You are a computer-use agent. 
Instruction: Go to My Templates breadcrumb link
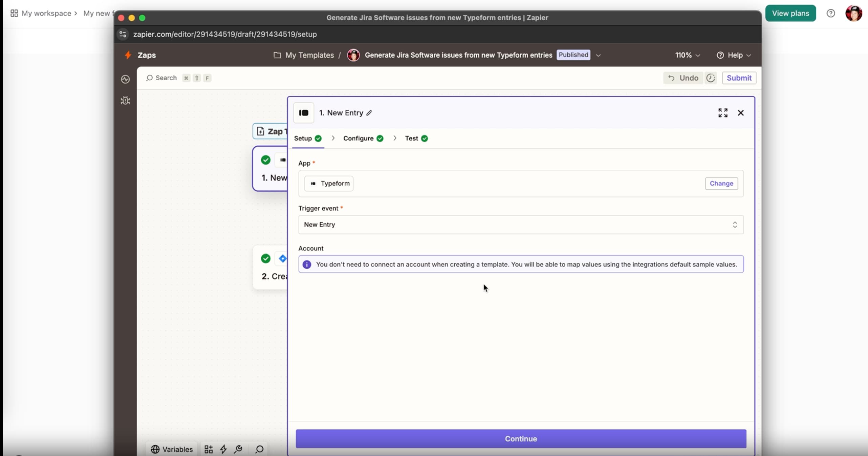(309, 55)
